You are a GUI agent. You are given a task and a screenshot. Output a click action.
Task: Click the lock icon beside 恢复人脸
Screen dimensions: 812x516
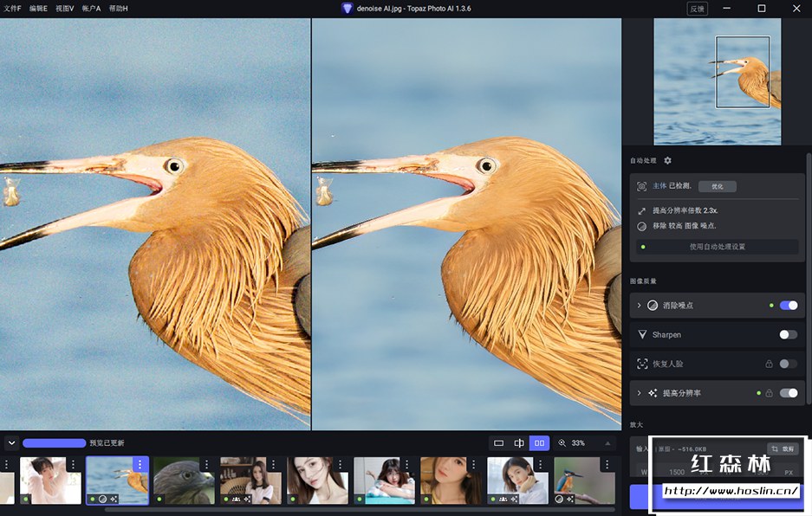click(x=769, y=364)
